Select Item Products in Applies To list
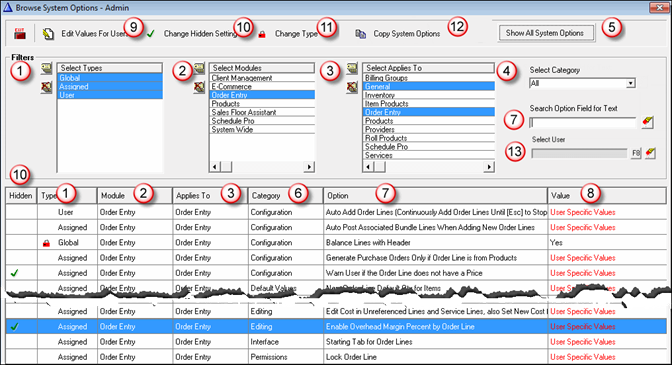 tap(429, 104)
